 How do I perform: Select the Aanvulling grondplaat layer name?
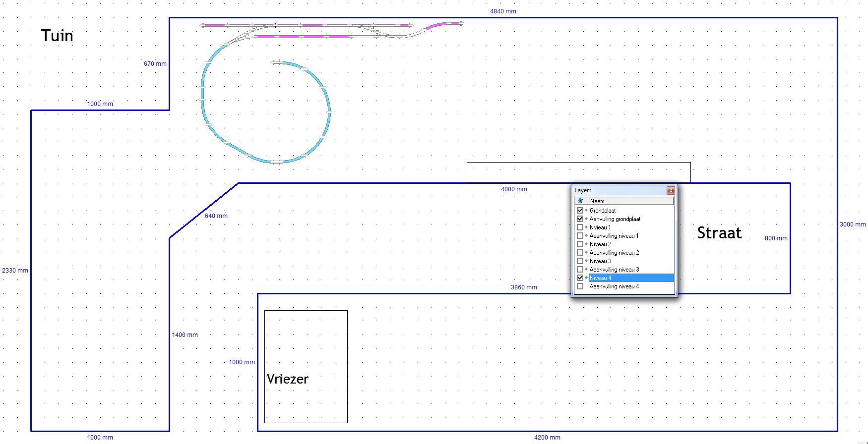coord(615,219)
